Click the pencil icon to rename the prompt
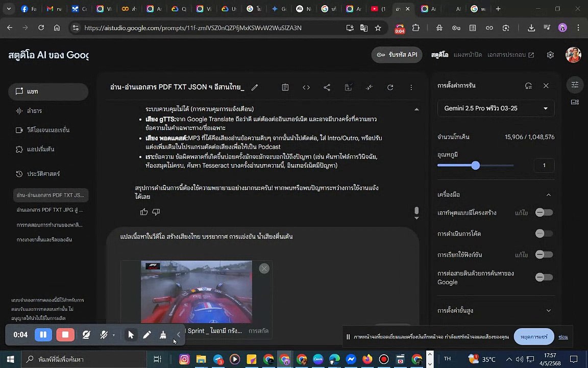Viewport: 588px width, 368px height. (255, 87)
